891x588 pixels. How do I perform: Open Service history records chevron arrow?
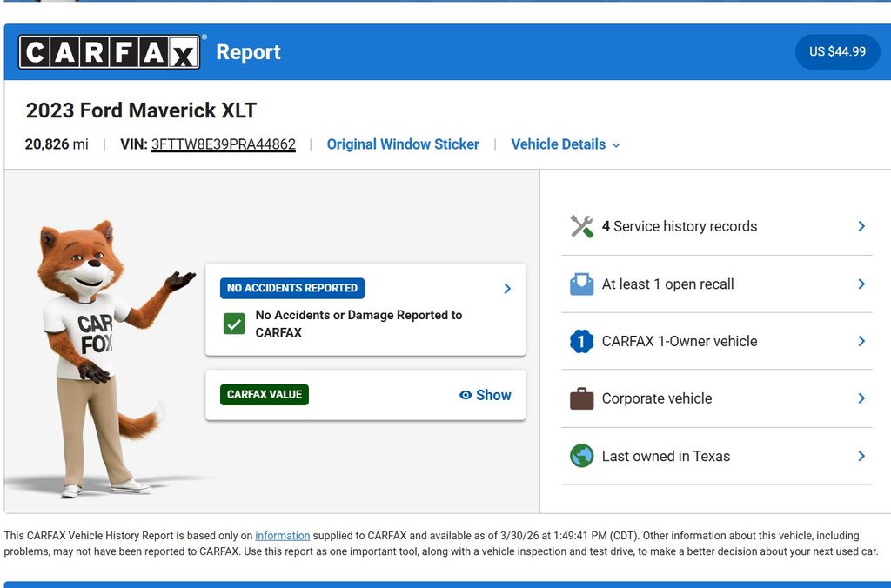861,226
